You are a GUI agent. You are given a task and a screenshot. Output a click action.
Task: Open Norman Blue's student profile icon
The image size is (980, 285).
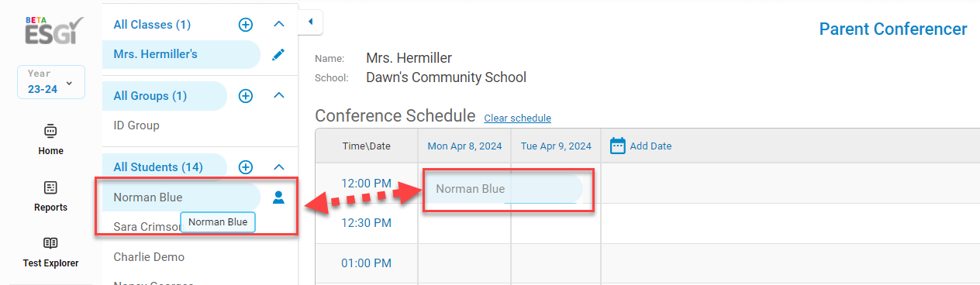click(278, 197)
